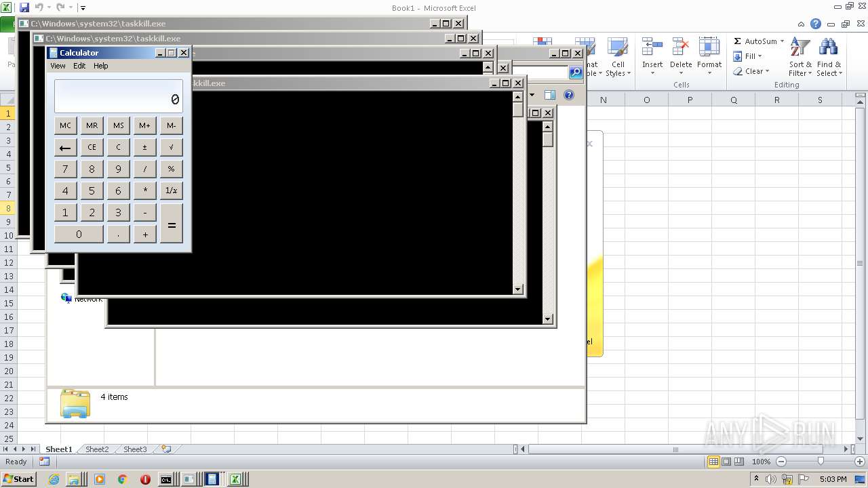Open Calculator View menu
868x488 pixels.
(58, 66)
